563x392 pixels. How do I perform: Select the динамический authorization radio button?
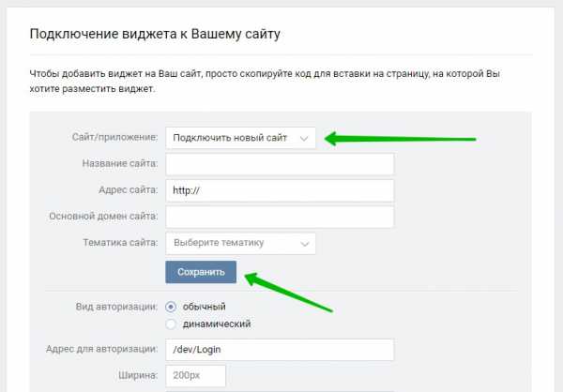(x=171, y=324)
